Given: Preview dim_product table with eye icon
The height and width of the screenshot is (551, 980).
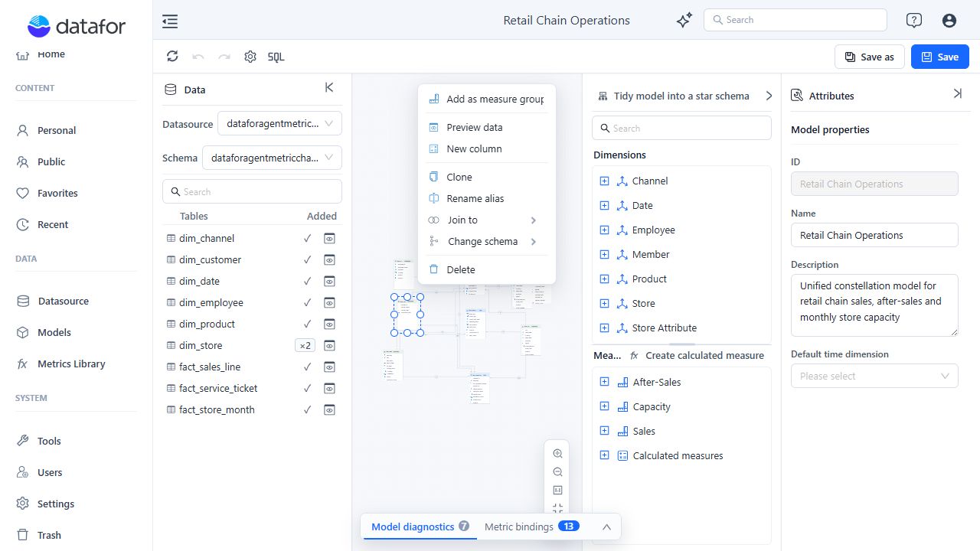Looking at the screenshot, I should [x=329, y=324].
